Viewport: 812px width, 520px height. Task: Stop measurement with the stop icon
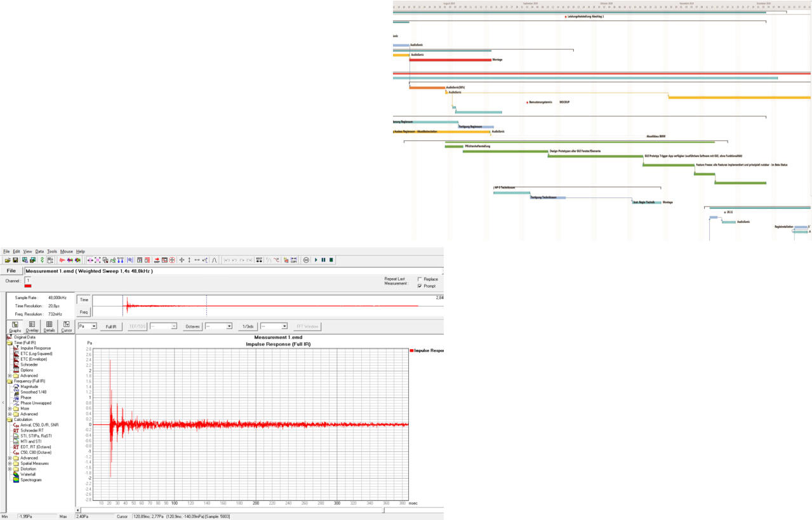click(x=331, y=260)
